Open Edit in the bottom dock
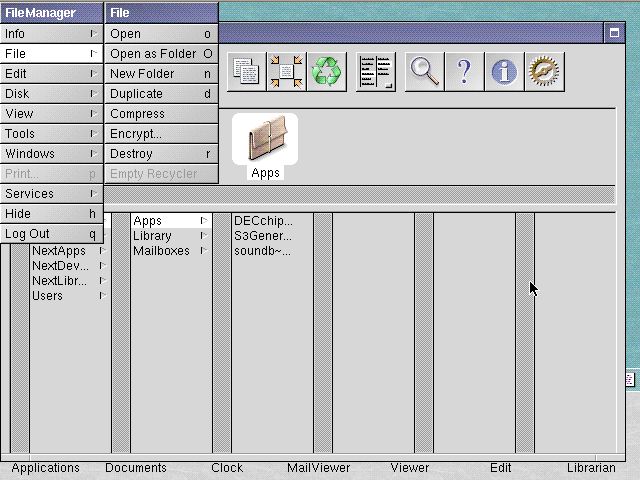The width and height of the screenshot is (640, 480). tap(501, 468)
